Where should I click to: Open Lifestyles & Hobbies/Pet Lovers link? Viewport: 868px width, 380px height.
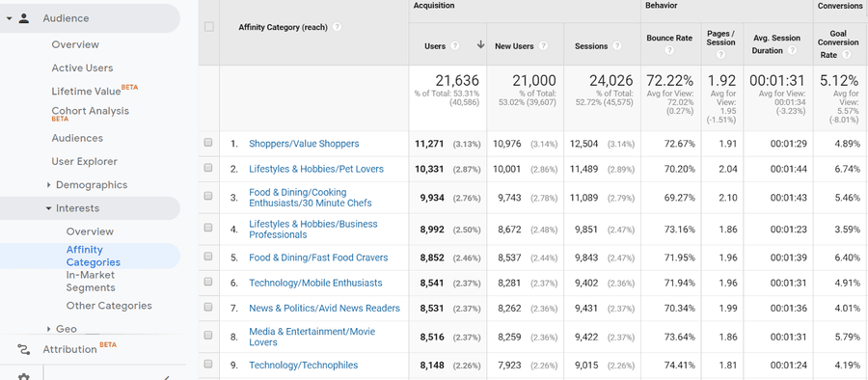coord(316,169)
